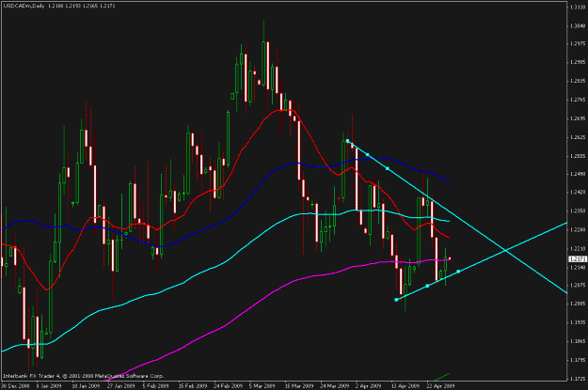Click the 1.2140 price axis label
The image size is (588, 390).
pyautogui.click(x=578, y=267)
